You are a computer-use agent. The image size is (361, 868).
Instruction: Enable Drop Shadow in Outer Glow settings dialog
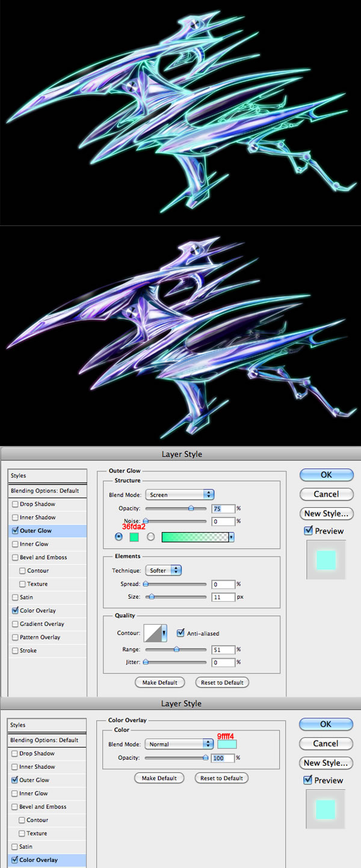[x=15, y=504]
